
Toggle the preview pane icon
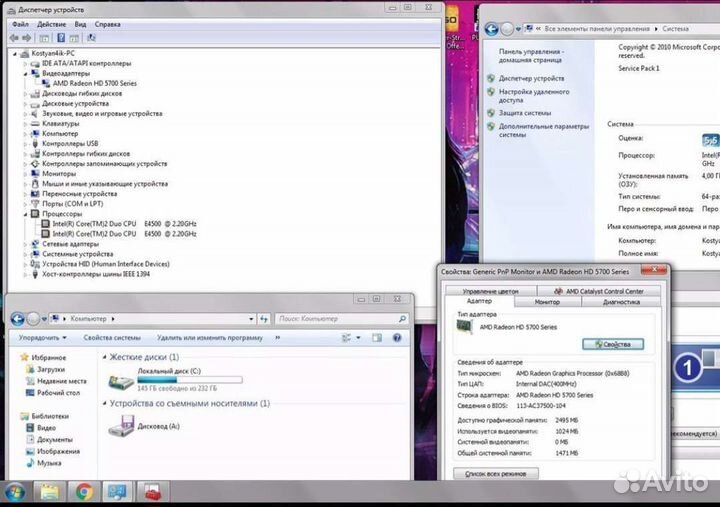pyautogui.click(x=377, y=338)
